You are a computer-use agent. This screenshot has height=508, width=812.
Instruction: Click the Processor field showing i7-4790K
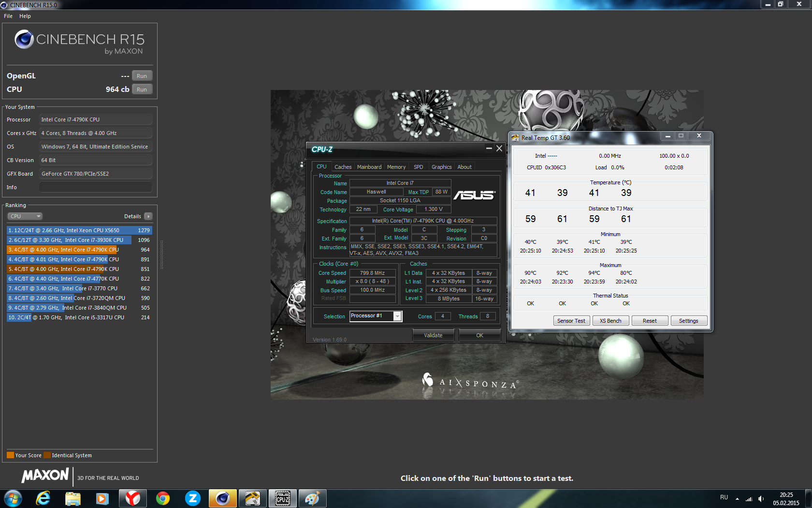96,120
